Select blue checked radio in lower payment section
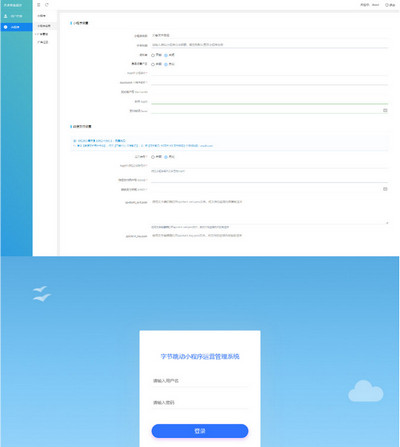400x447 pixels. (x=166, y=157)
